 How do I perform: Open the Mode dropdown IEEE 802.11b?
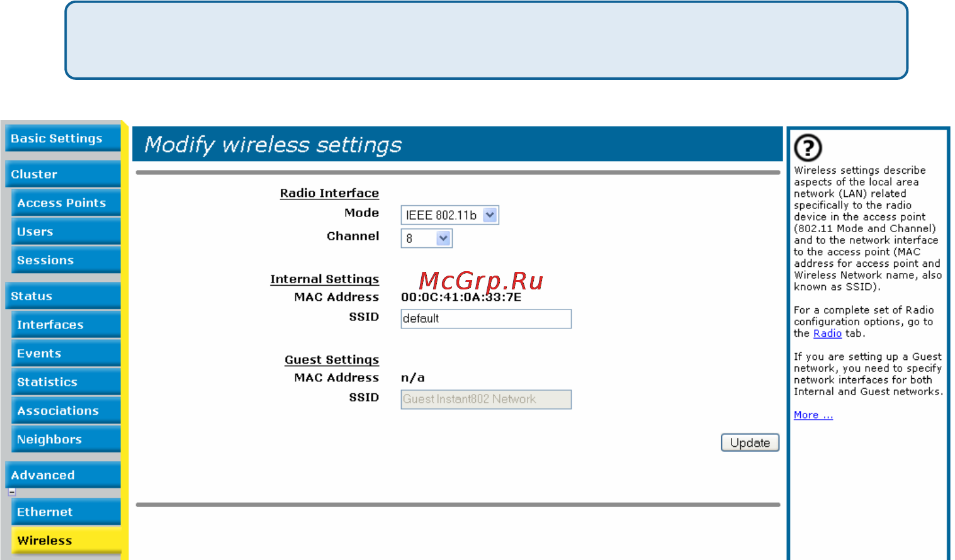click(449, 215)
